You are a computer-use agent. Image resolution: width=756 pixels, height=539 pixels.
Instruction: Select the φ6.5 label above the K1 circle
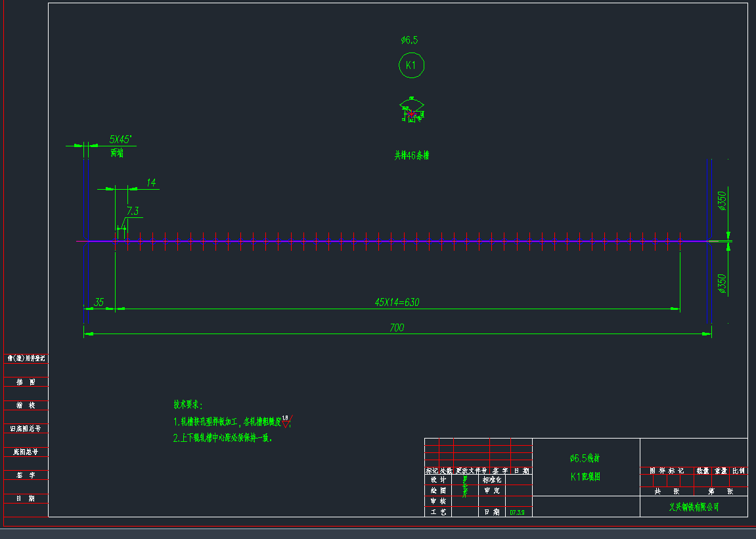point(409,40)
